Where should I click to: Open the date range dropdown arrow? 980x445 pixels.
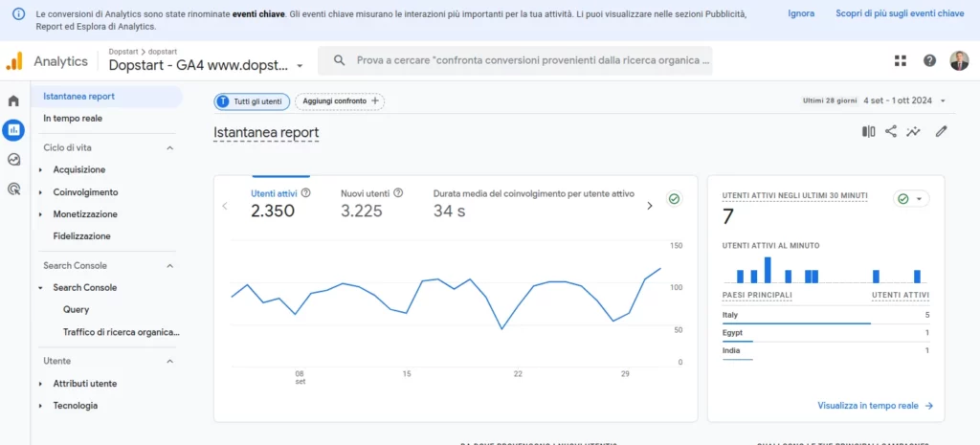(x=943, y=100)
